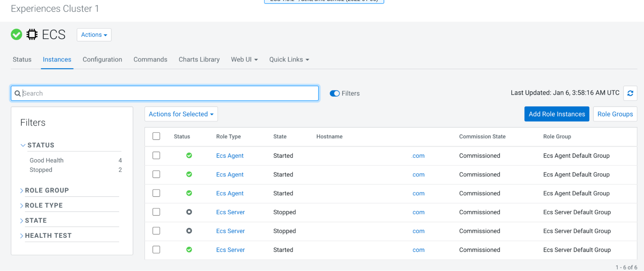Click first stopped Ecs Server status icon

(x=189, y=212)
